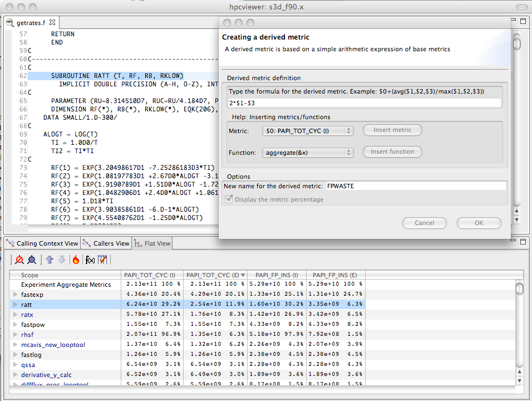Viewport: 532px width, 401px height.
Task: Click the up arrow toolbar icon
Action: coord(50,260)
